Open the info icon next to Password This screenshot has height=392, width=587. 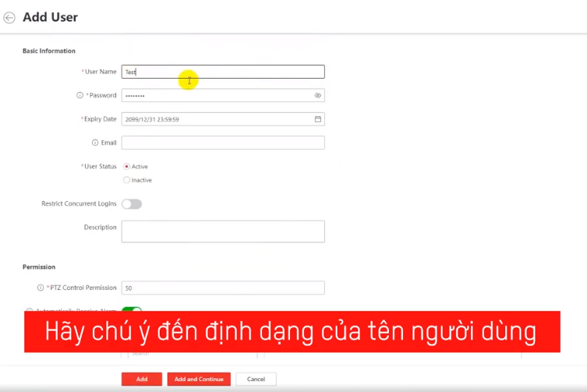tap(80, 96)
